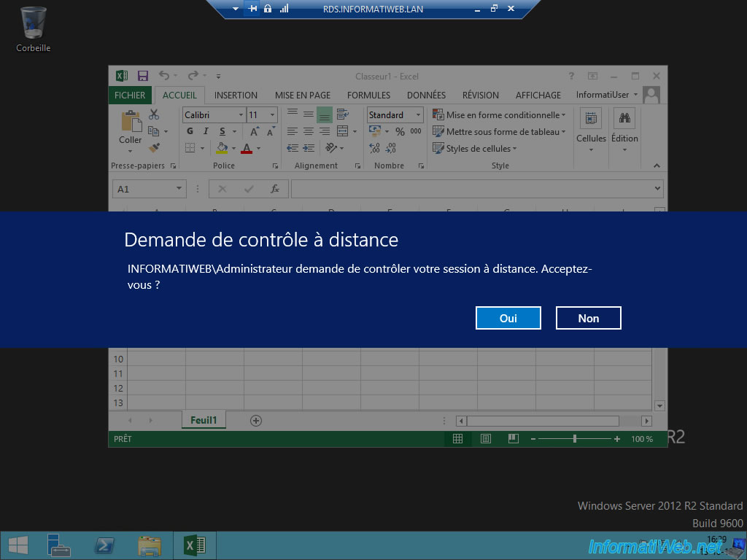
Task: Open the FICHIER tab
Action: [x=130, y=95]
